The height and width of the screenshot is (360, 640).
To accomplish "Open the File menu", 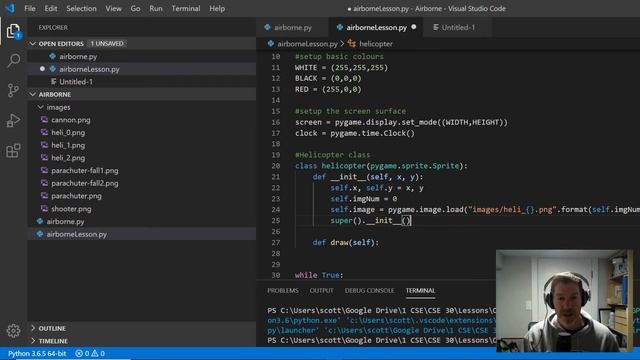I will click(x=30, y=8).
